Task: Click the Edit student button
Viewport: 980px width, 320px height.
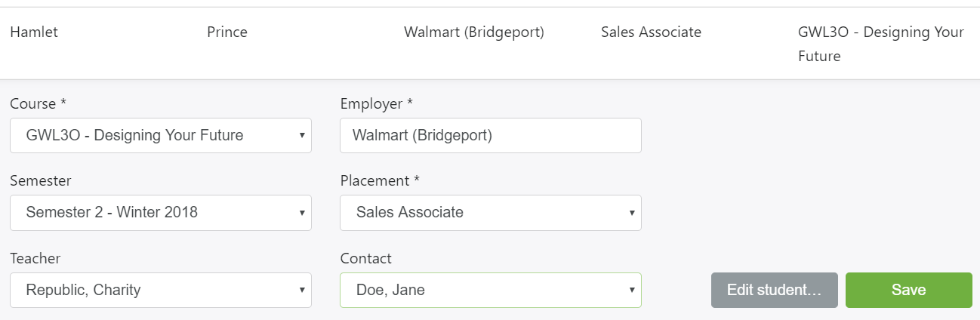Action: [x=774, y=290]
